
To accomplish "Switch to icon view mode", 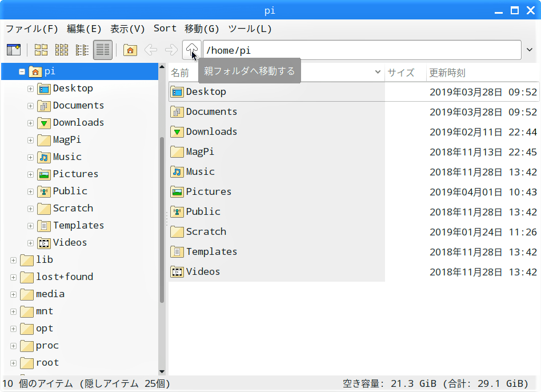I will pos(41,50).
